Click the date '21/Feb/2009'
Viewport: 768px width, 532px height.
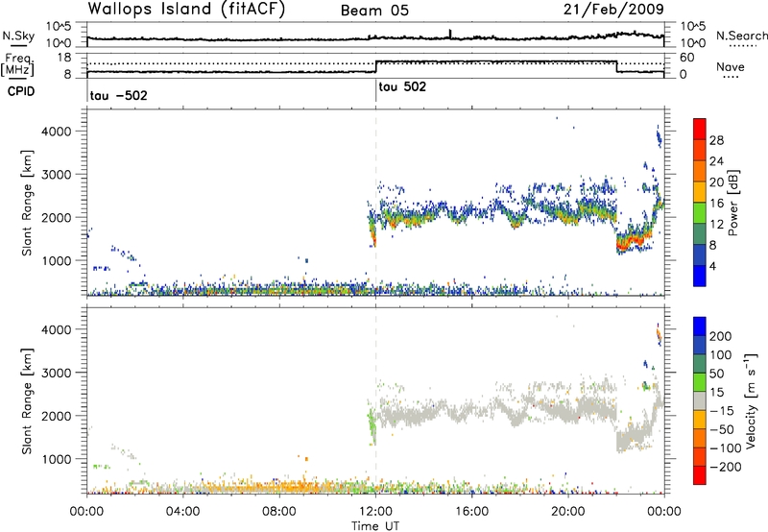[x=613, y=9]
